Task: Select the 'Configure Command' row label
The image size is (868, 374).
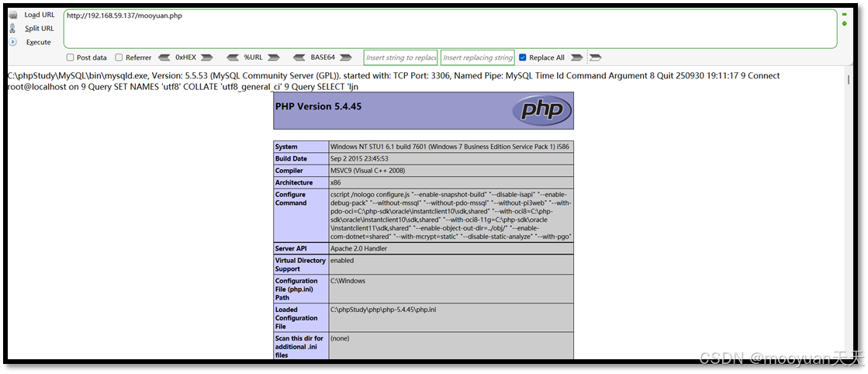Action: point(291,199)
